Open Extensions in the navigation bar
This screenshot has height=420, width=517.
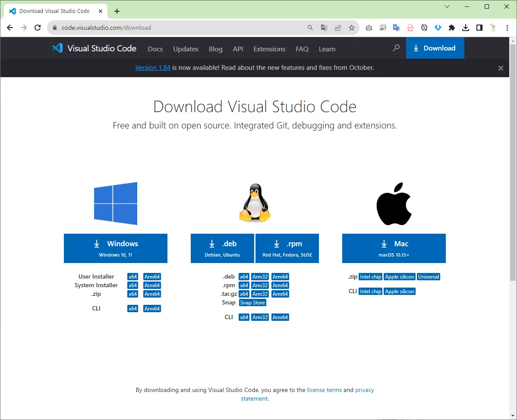point(269,49)
